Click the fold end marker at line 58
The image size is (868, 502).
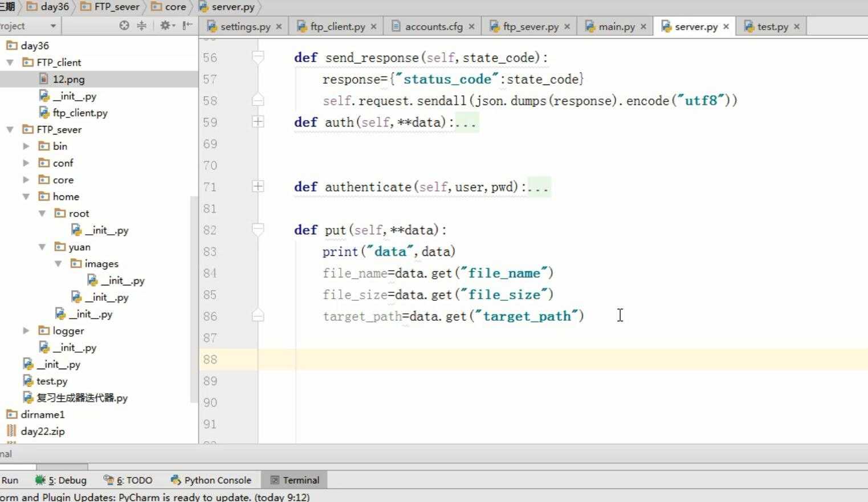pos(258,100)
